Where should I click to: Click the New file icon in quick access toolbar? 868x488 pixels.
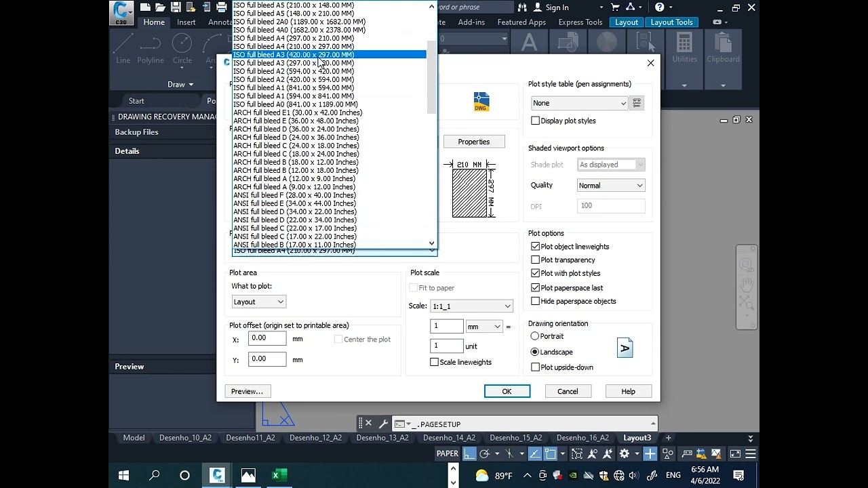tap(145, 7)
